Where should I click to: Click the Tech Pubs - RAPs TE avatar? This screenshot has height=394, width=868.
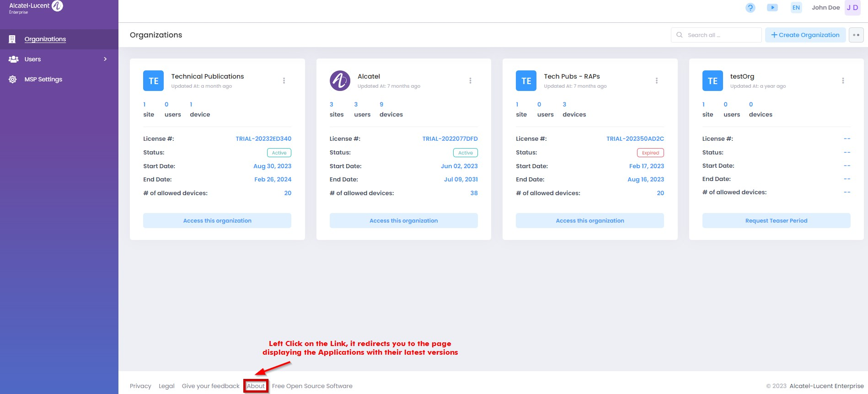(x=526, y=81)
